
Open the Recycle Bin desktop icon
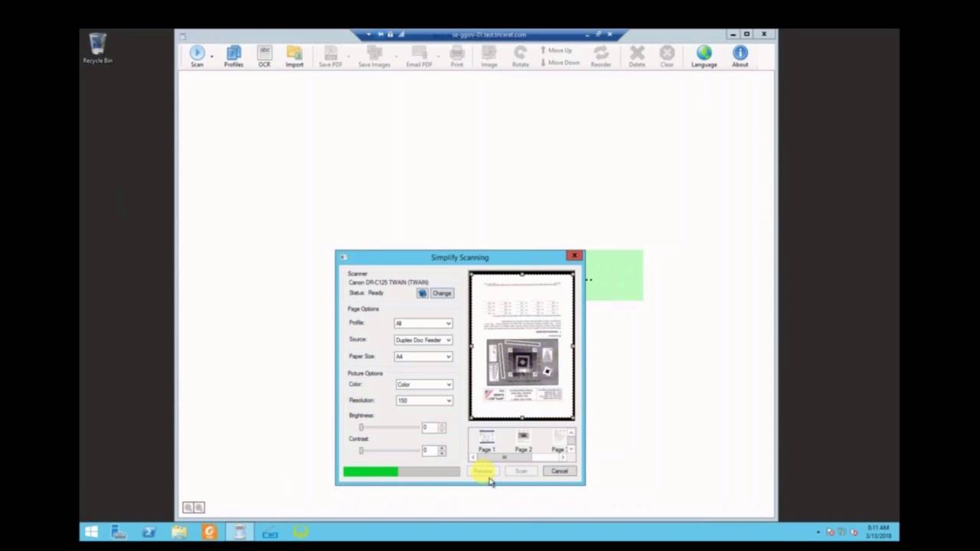(x=97, y=48)
